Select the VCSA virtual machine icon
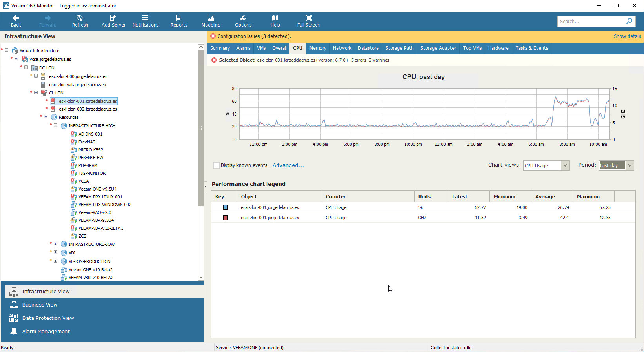Viewport: 644px width, 352px height. (x=73, y=181)
